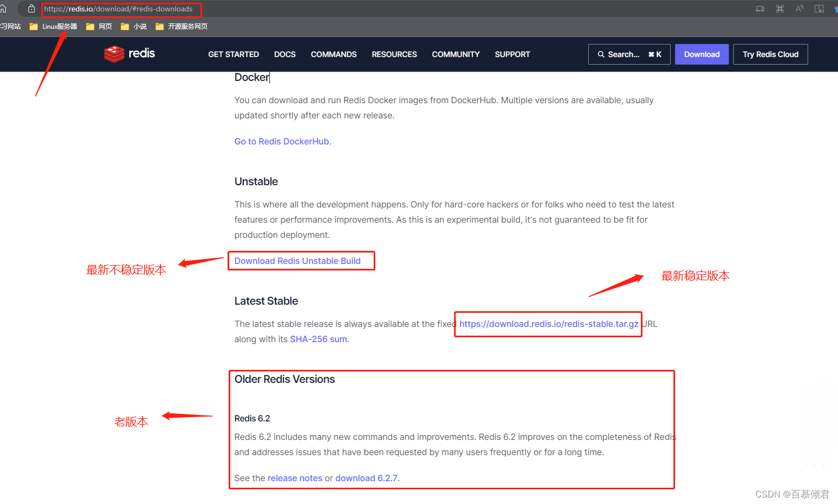The image size is (838, 504).
Task: Click the Search box in navbar
Action: [x=629, y=54]
